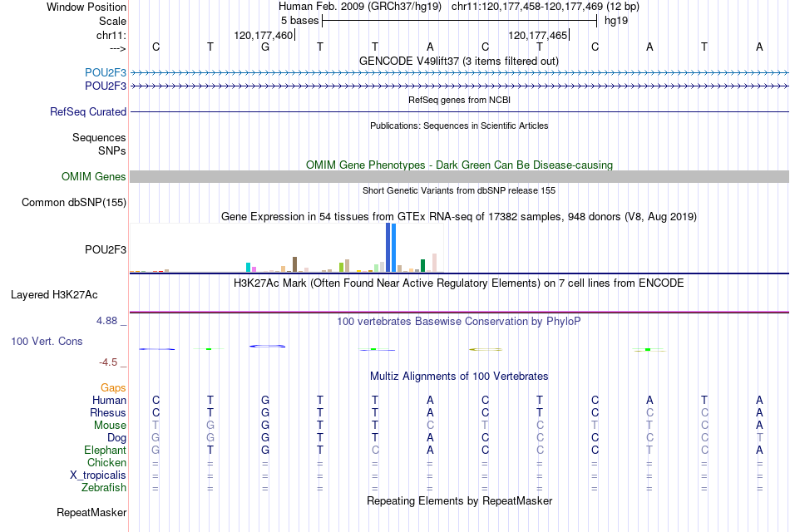Click the Sequences track label

point(99,137)
